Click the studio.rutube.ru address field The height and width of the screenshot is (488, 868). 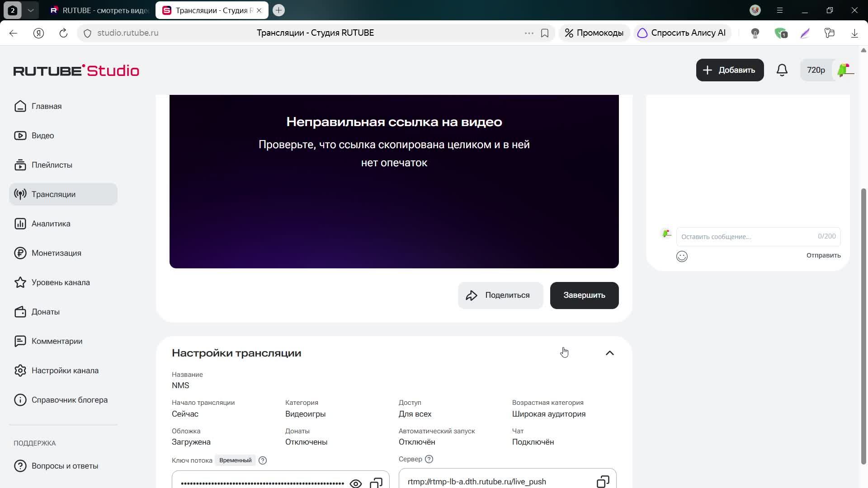(127, 33)
